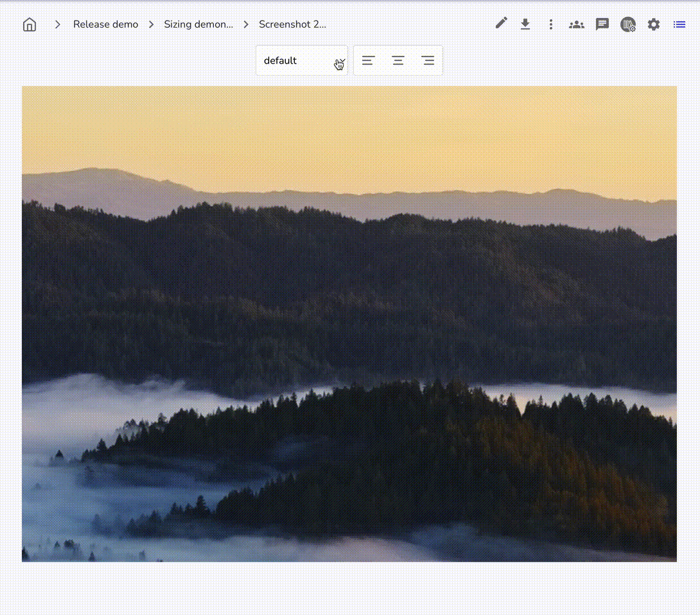Open the 'default' sizing dropdown
This screenshot has width=700, height=615.
(302, 60)
